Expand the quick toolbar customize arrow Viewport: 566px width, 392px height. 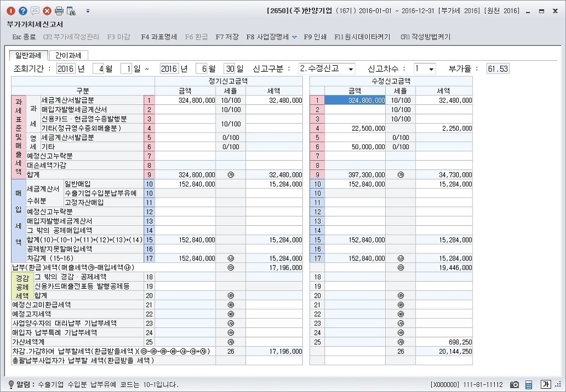click(x=88, y=11)
